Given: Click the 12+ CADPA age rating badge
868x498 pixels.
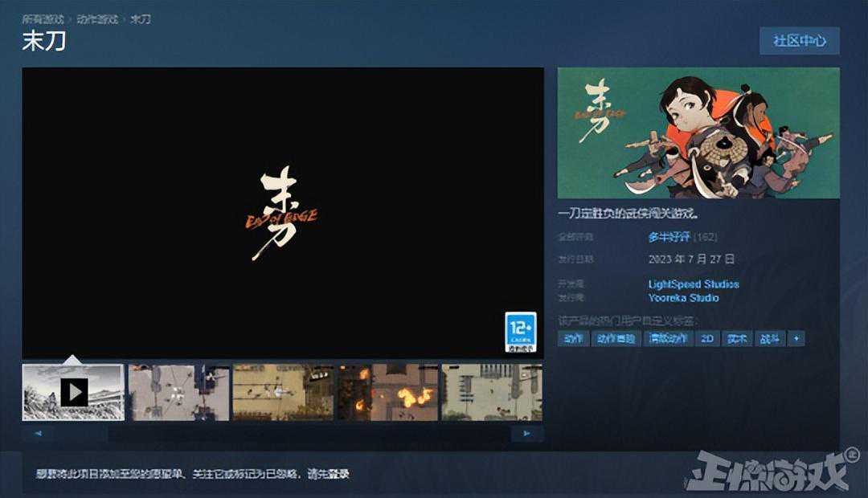Looking at the screenshot, I should tap(521, 333).
